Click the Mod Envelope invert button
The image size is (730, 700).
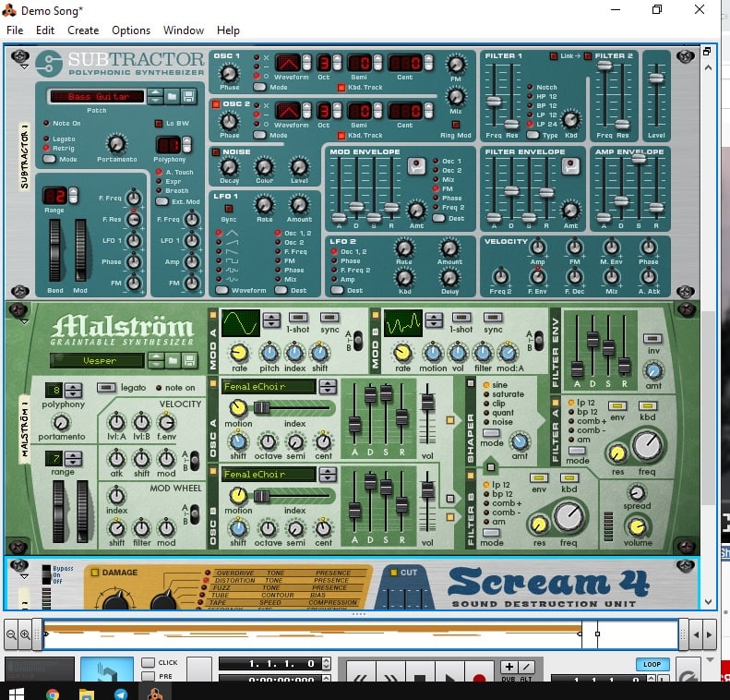click(x=416, y=166)
